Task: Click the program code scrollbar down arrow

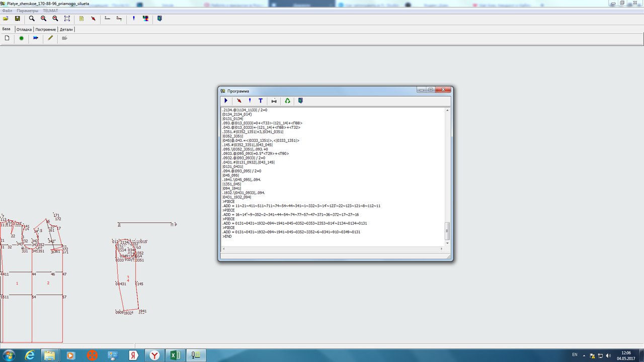Action: coord(447,243)
